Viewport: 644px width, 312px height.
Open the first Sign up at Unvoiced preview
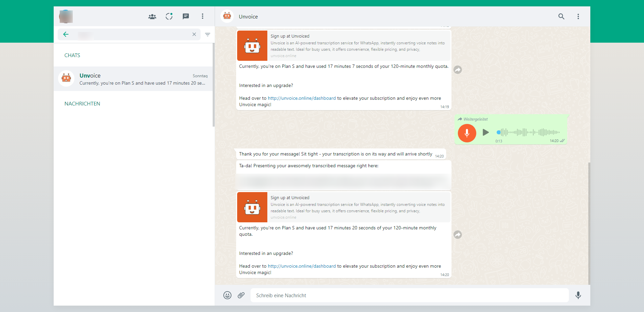click(x=344, y=46)
